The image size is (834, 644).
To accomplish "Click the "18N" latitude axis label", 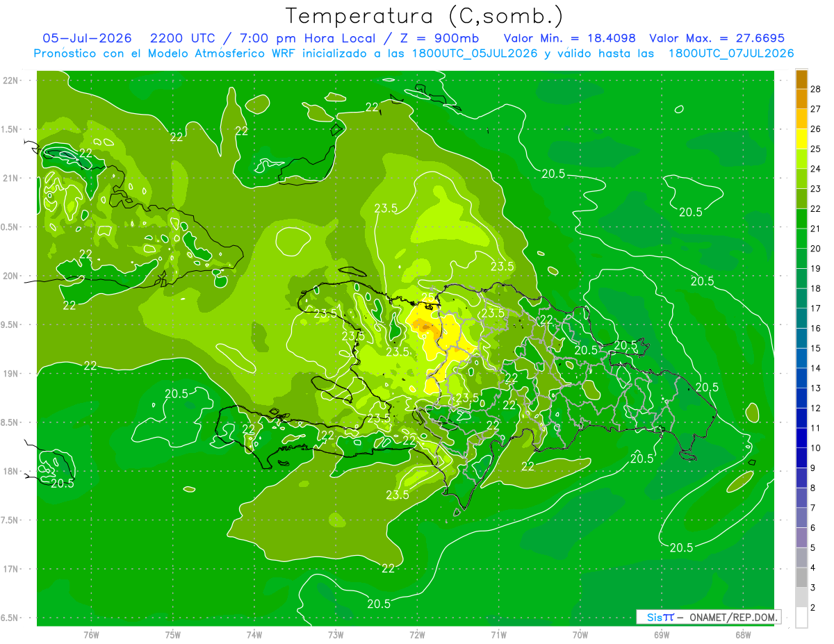I will point(10,471).
